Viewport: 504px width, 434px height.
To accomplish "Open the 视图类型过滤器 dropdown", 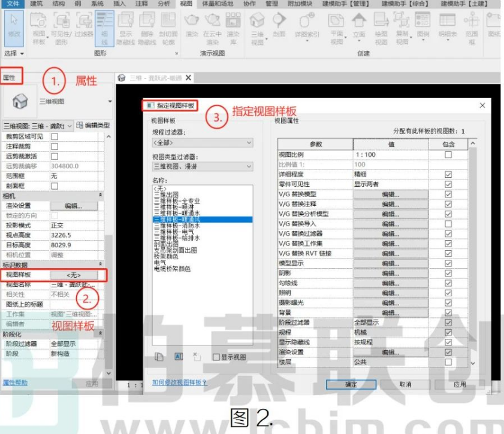I will 203,166.
